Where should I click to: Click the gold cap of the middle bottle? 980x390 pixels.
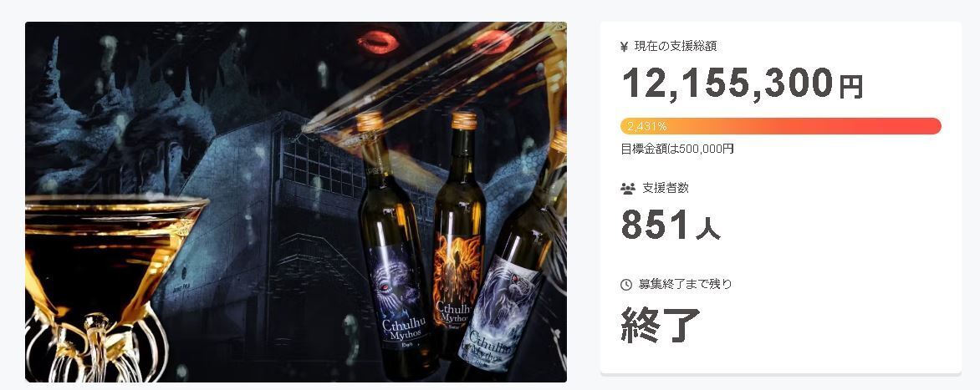[464, 120]
